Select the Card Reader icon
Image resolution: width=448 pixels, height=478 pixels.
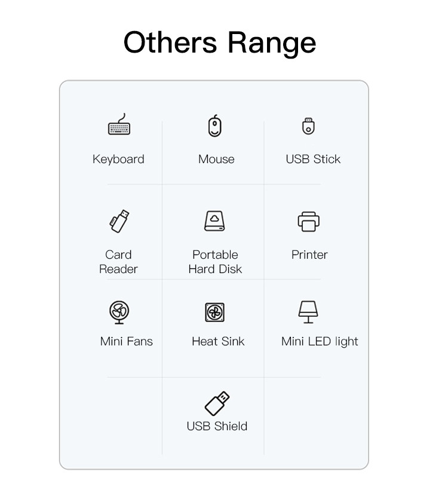118,221
